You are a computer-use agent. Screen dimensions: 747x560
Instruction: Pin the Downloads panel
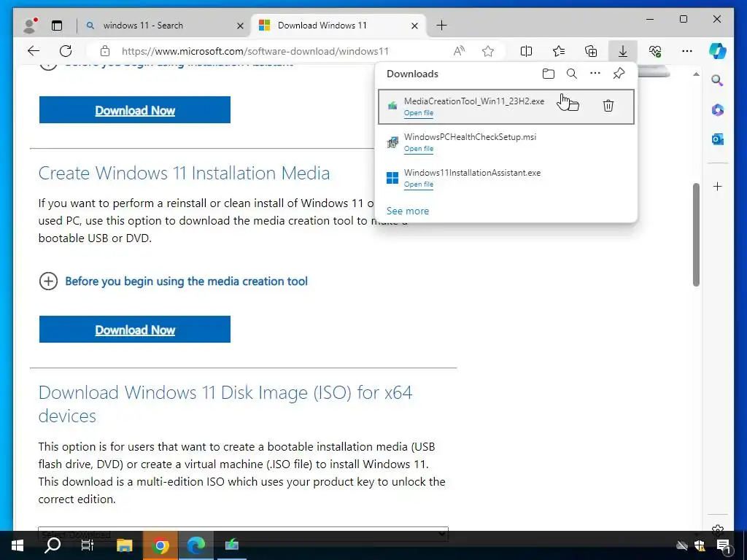(619, 74)
